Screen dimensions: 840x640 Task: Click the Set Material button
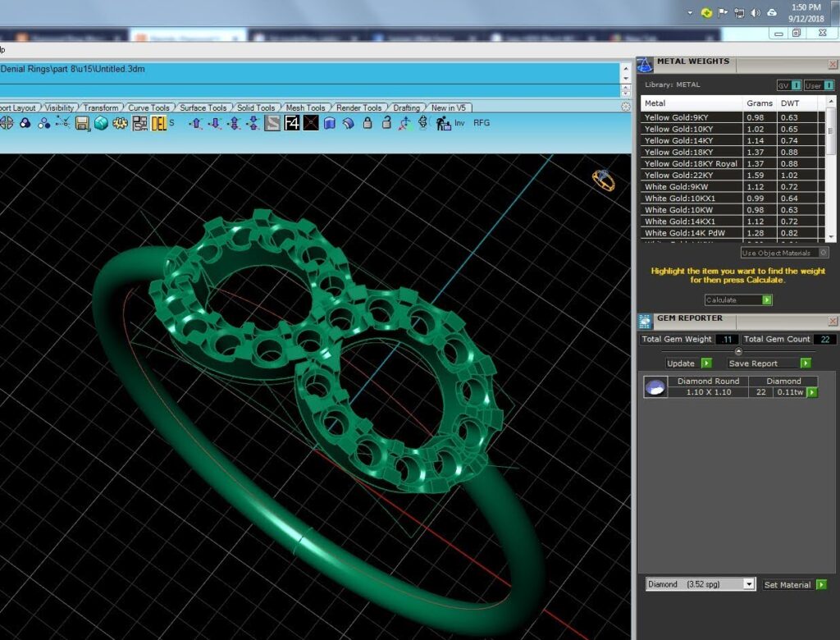[x=795, y=585]
